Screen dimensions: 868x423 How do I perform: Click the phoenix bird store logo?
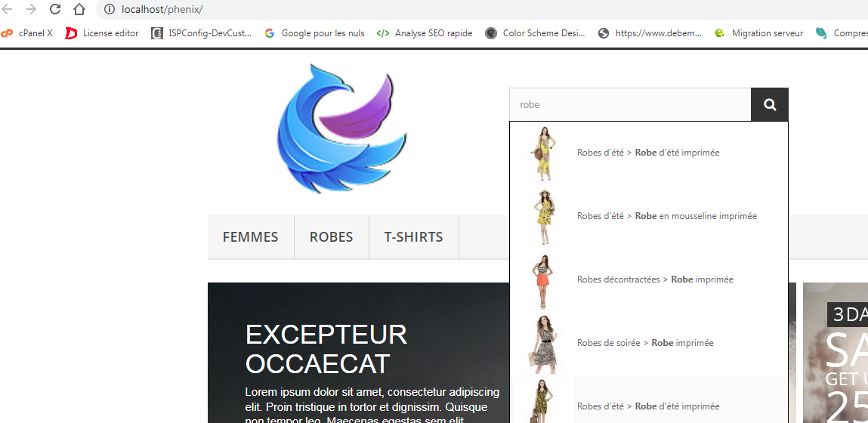pos(342,128)
